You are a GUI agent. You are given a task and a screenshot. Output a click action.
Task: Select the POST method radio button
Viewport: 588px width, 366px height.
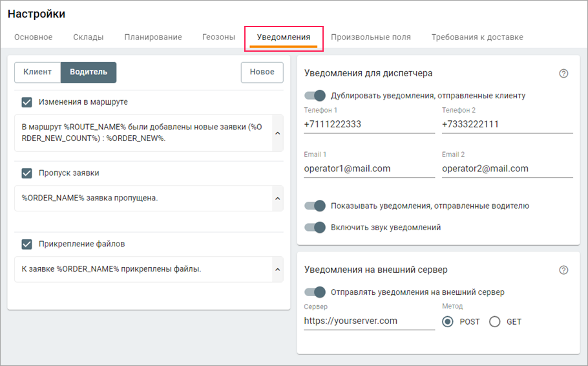pos(447,321)
